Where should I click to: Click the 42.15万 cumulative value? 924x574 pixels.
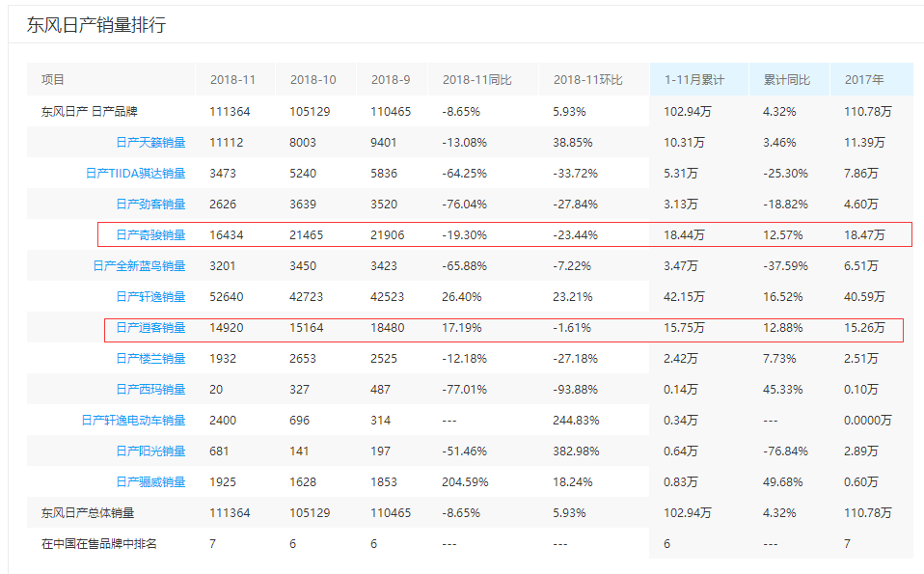pyautogui.click(x=684, y=297)
